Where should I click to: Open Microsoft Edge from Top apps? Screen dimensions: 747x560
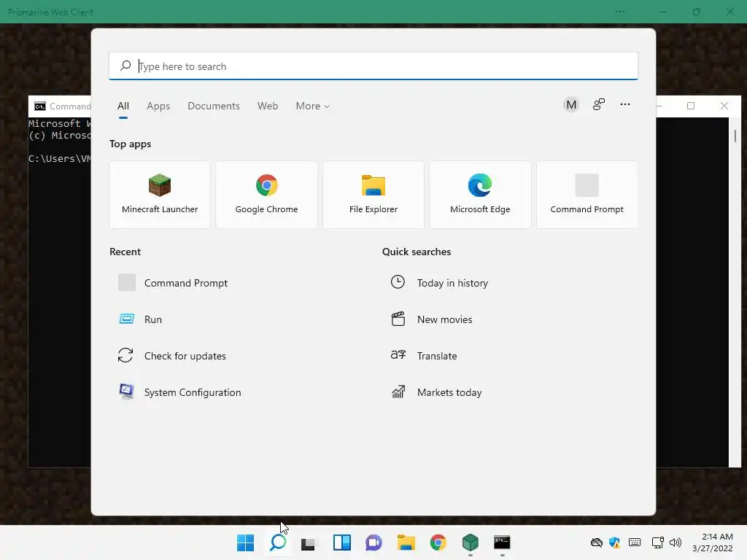pos(480,195)
